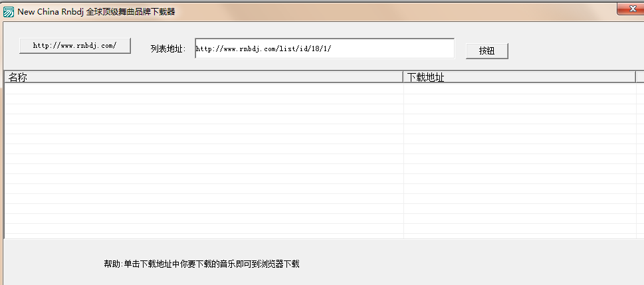Click the window title New China Rnbdj
This screenshot has height=285, width=644.
(x=96, y=12)
